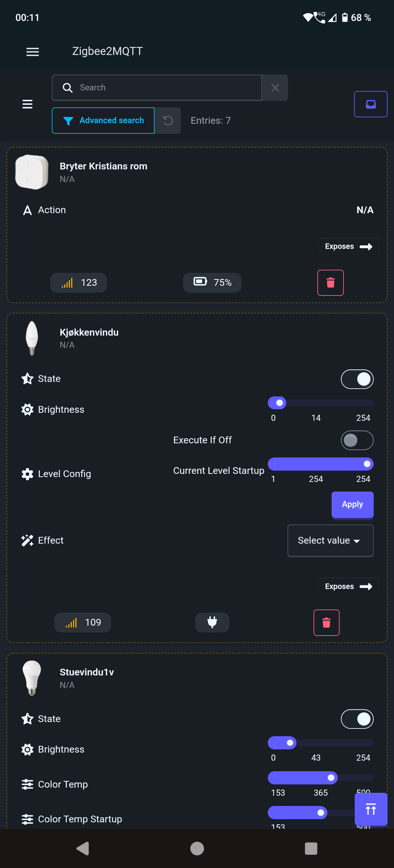This screenshot has width=394, height=868.
Task: Enable the Execute If Off switch
Action: pos(357,440)
